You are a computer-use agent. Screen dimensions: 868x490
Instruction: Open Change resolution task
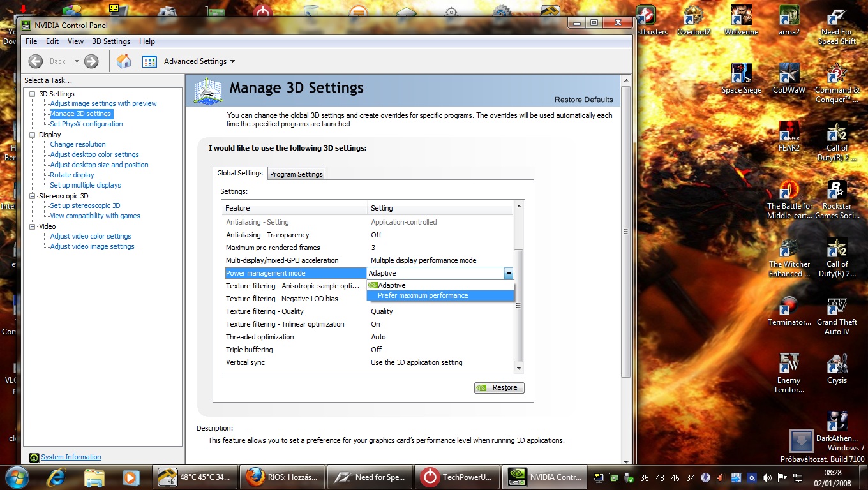(78, 144)
